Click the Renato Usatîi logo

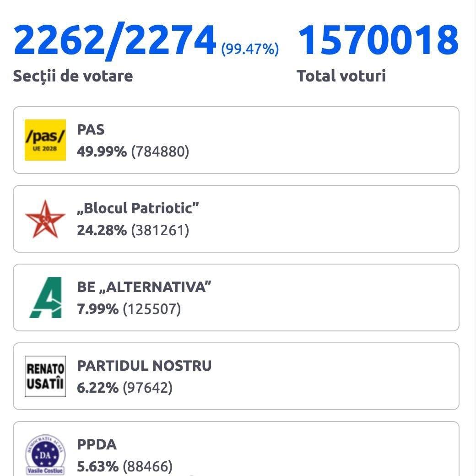45,376
